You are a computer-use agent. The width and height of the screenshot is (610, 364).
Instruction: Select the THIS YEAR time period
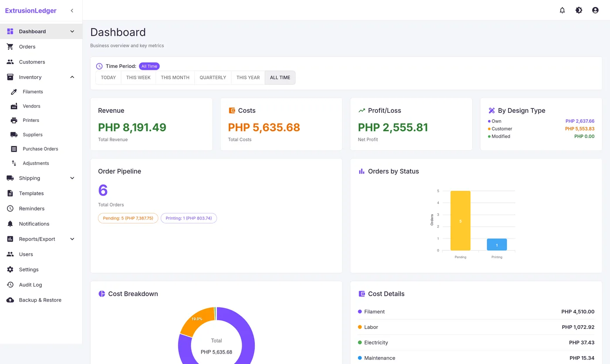(248, 78)
